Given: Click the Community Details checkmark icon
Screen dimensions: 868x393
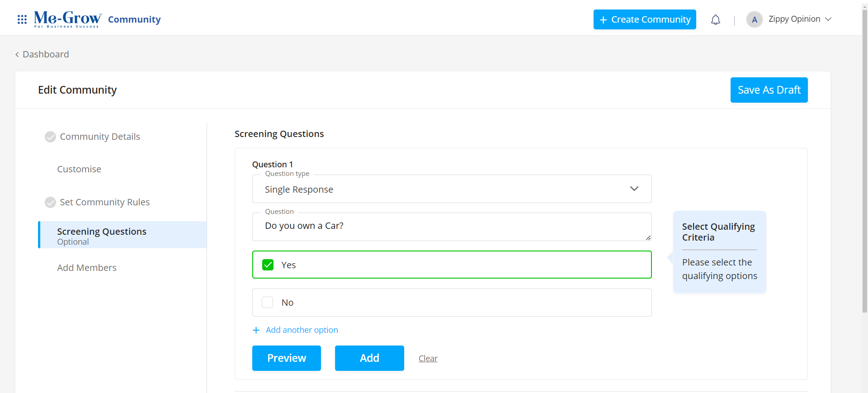Looking at the screenshot, I should 50,137.
